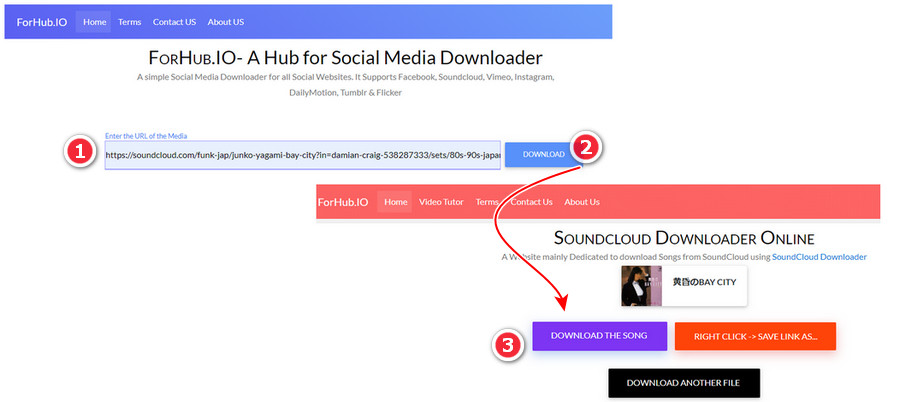
Task: Open About US in the blue navbar
Action: [226, 22]
